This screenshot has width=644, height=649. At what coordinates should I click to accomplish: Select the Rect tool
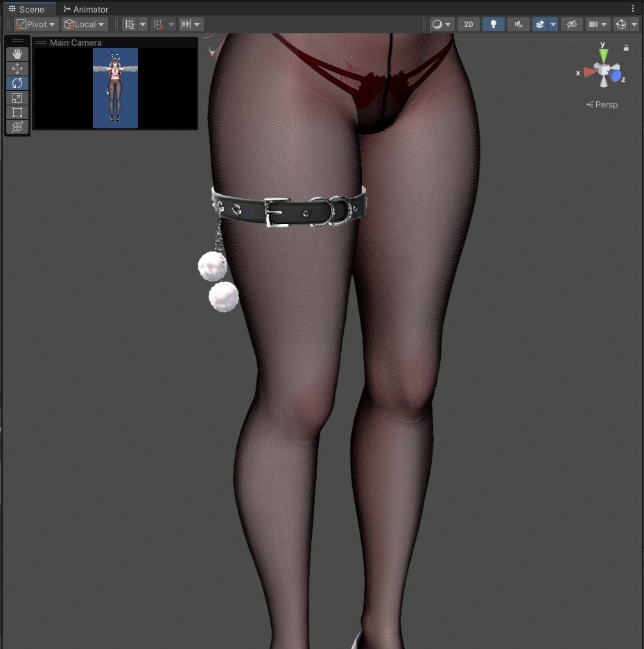pos(17,112)
